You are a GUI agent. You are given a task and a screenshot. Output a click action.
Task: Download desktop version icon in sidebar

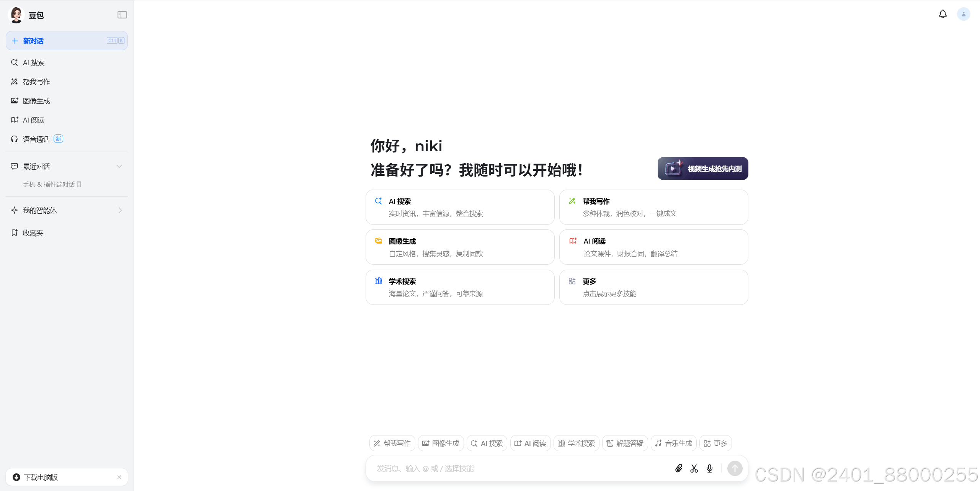coord(16,477)
